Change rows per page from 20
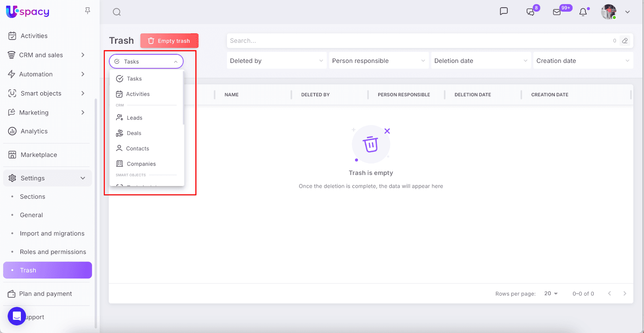The image size is (644, 333). click(551, 294)
